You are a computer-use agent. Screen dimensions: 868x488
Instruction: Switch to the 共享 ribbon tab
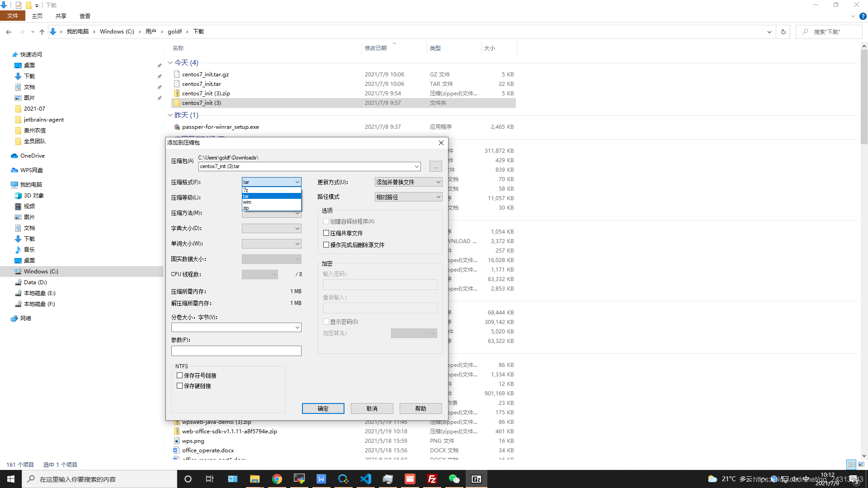click(x=61, y=16)
